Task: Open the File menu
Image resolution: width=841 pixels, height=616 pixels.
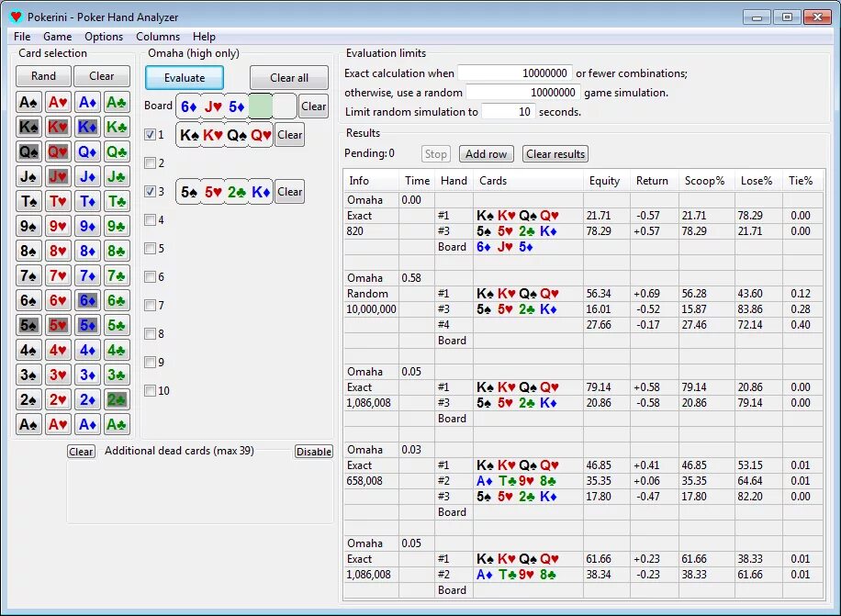Action: [x=22, y=37]
